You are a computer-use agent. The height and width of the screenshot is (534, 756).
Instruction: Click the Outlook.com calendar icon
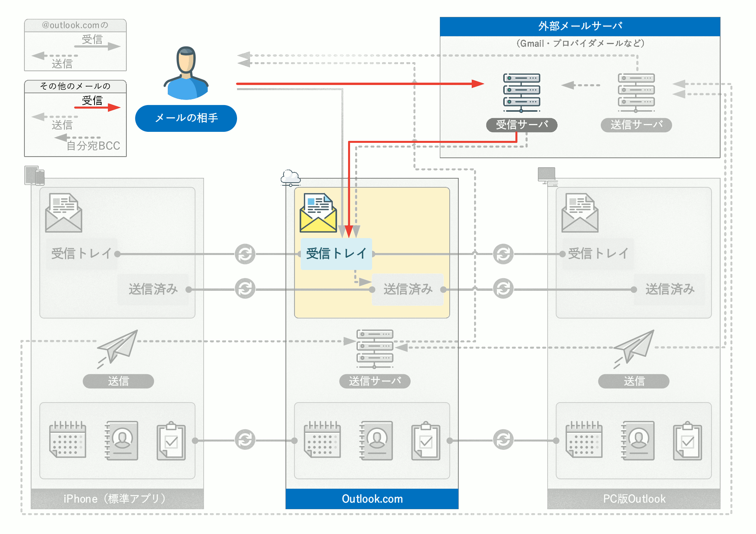tap(322, 440)
